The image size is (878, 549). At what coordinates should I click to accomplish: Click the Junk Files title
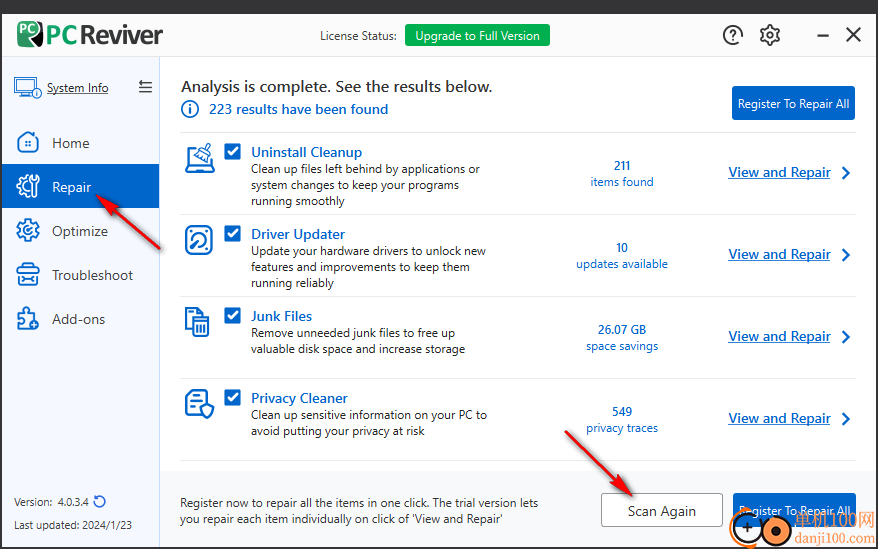pyautogui.click(x=282, y=316)
